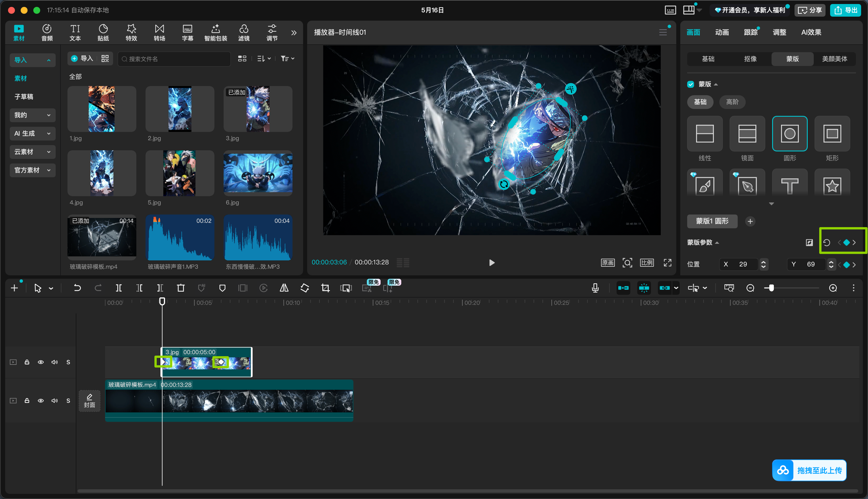Expand the AI 生成 sidebar section

[33, 134]
